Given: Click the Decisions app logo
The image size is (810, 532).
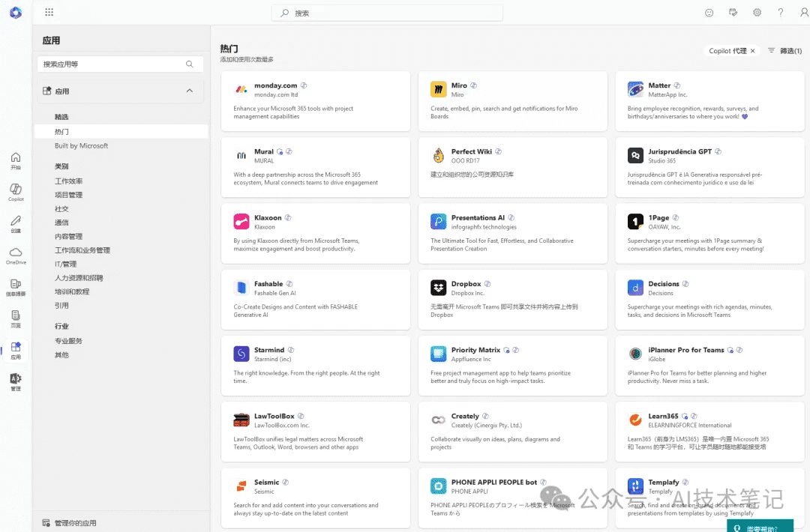Looking at the screenshot, I should (635, 288).
